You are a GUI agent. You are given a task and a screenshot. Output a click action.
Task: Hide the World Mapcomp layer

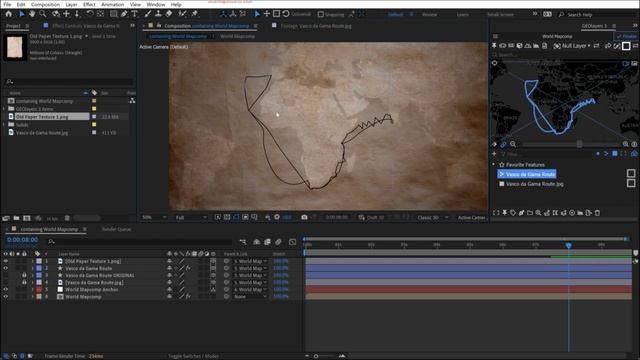(x=6, y=297)
